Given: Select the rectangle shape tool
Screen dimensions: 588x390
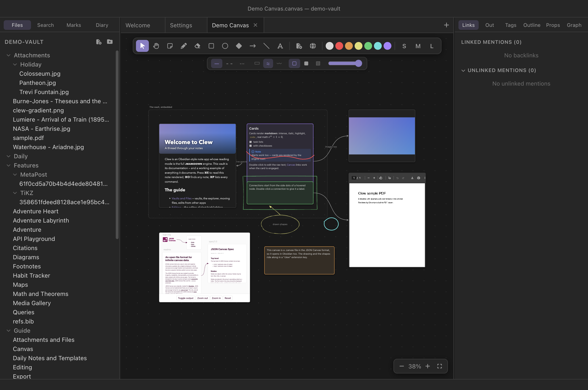Looking at the screenshot, I should (x=211, y=46).
